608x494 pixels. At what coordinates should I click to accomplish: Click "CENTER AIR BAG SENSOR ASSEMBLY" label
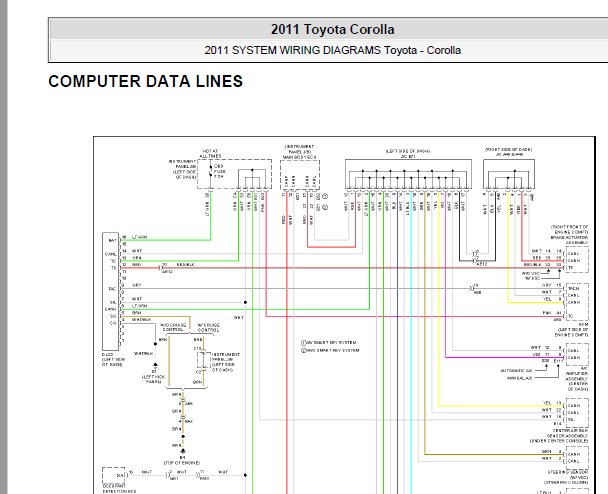point(570,433)
